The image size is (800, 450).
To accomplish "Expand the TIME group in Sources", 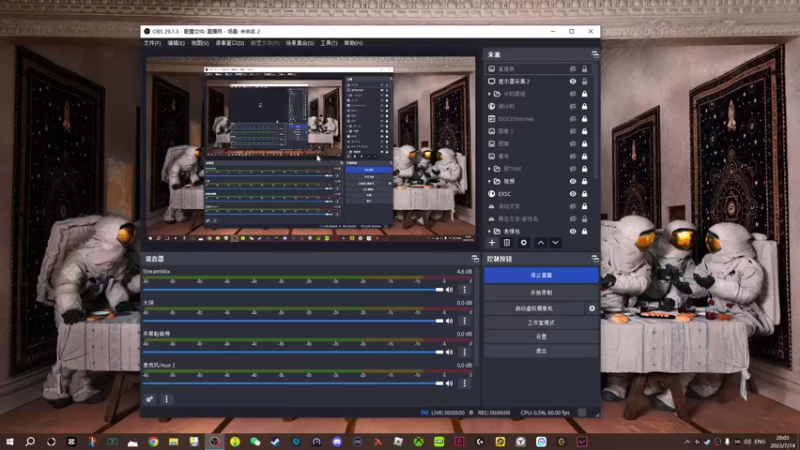I will click(x=489, y=169).
